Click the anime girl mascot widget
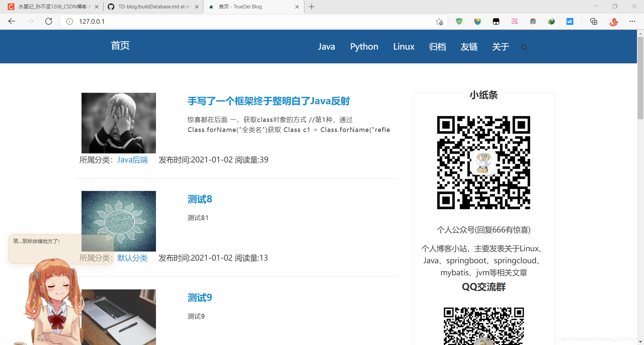 coord(54,301)
